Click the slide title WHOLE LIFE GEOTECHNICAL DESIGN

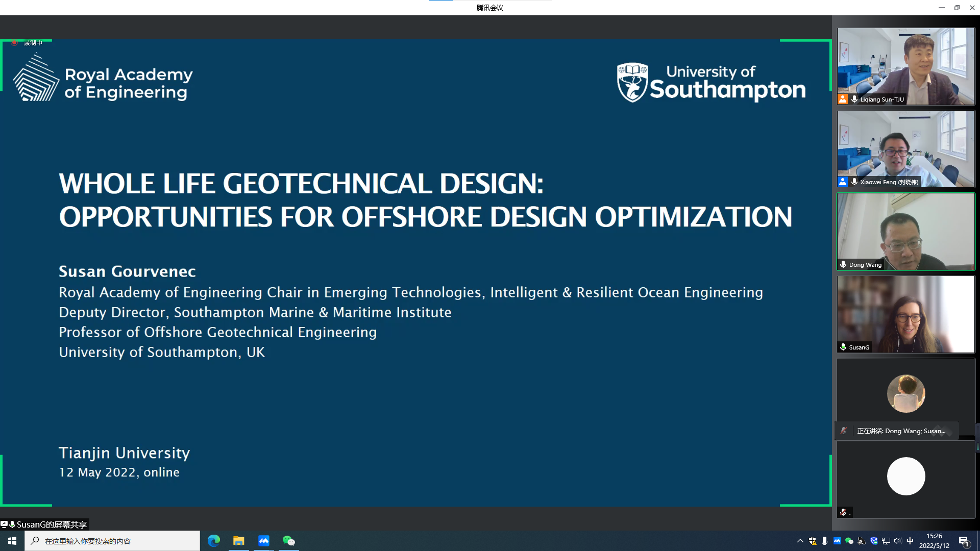(x=301, y=184)
